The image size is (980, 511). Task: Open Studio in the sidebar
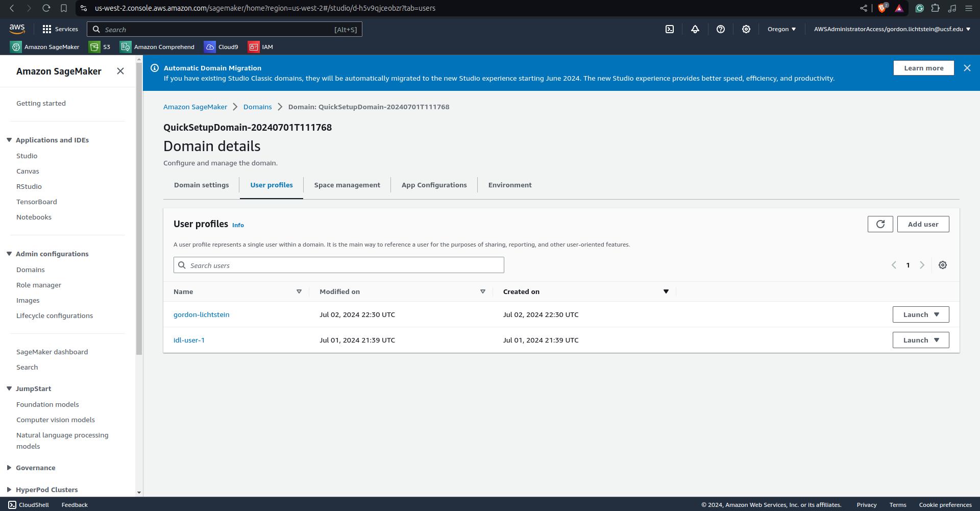[27, 156]
